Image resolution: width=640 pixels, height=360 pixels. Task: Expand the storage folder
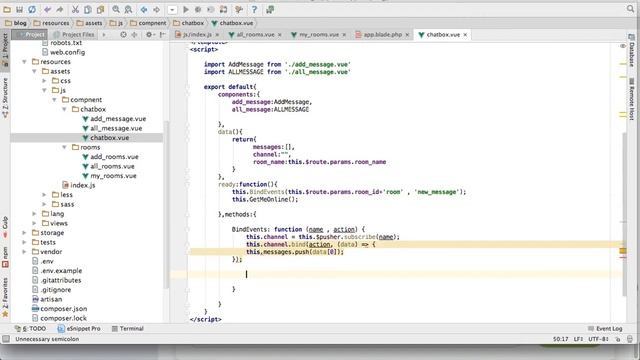click(x=24, y=233)
